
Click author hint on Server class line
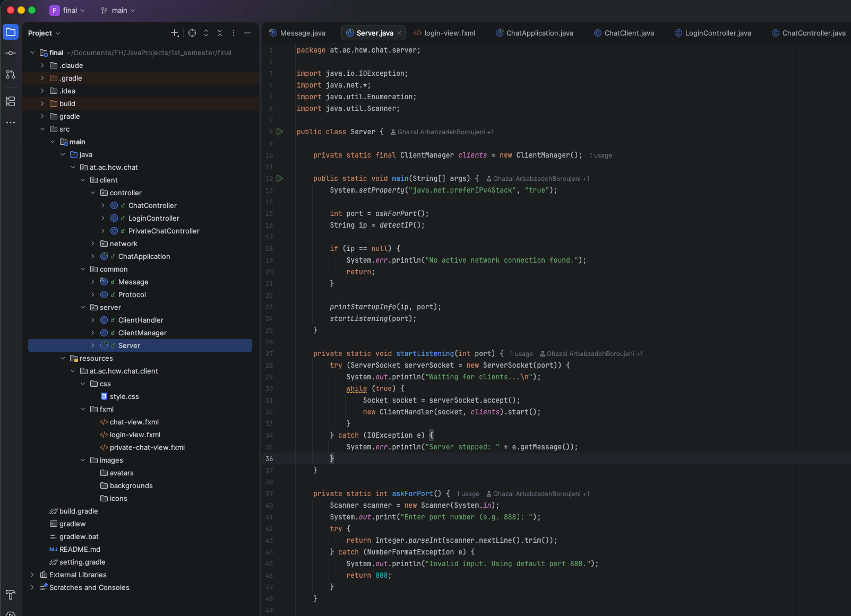442,132
